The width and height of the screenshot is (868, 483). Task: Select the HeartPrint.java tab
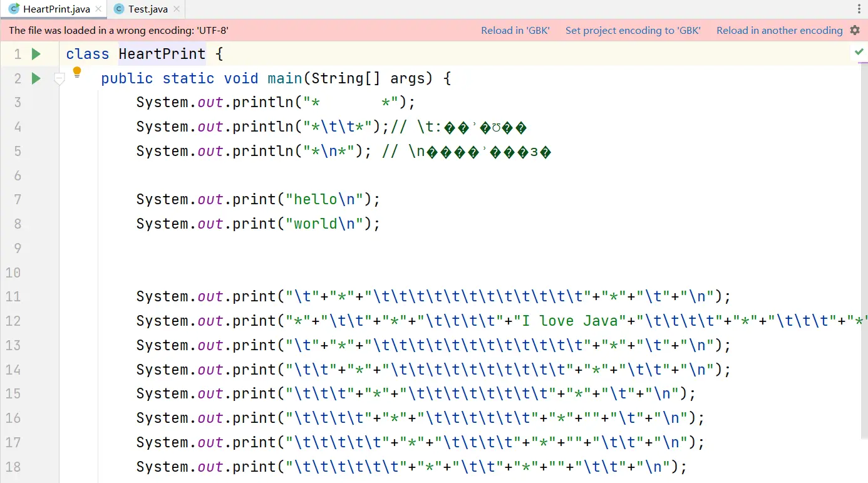pos(56,9)
